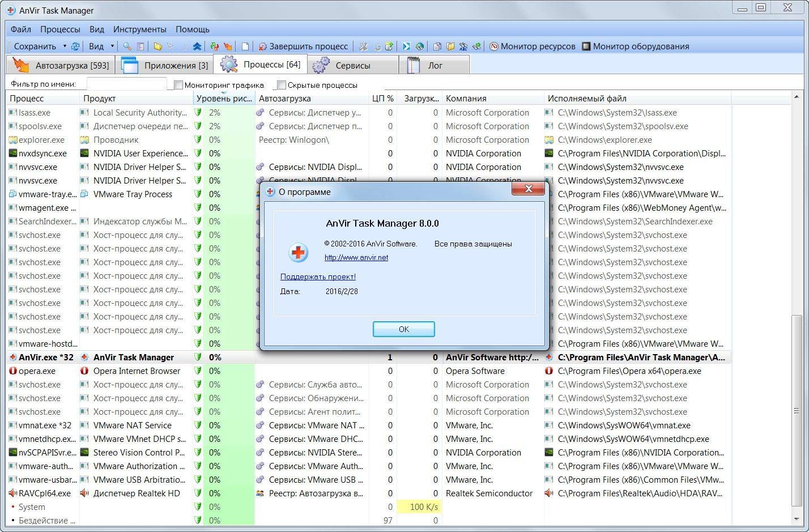809x532 pixels.
Task: Click the Монитор ресурсов button label
Action: pyautogui.click(x=538, y=46)
